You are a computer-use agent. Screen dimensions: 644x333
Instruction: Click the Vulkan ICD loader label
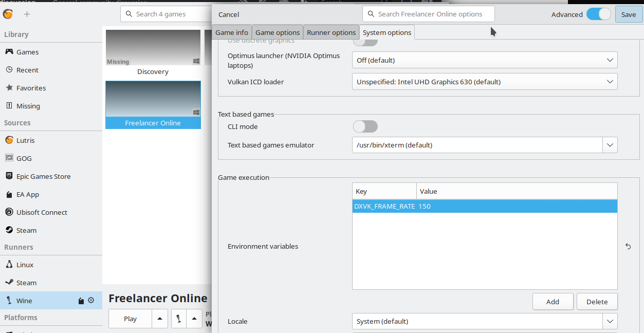coord(256,82)
